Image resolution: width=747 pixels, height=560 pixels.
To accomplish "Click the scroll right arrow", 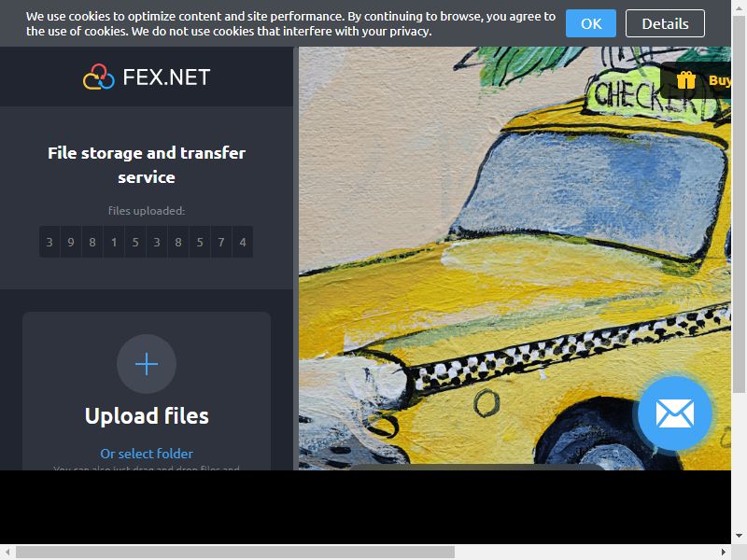I will [x=724, y=553].
